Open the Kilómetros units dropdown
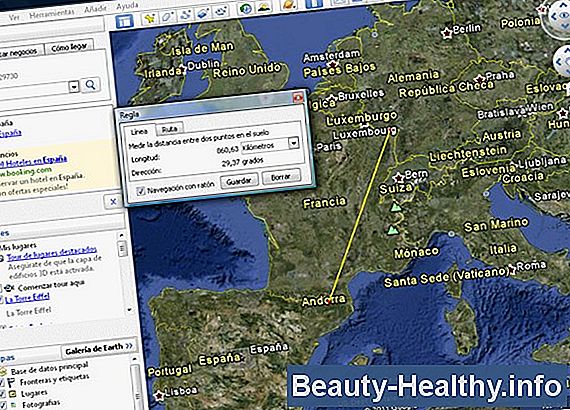 [294, 142]
